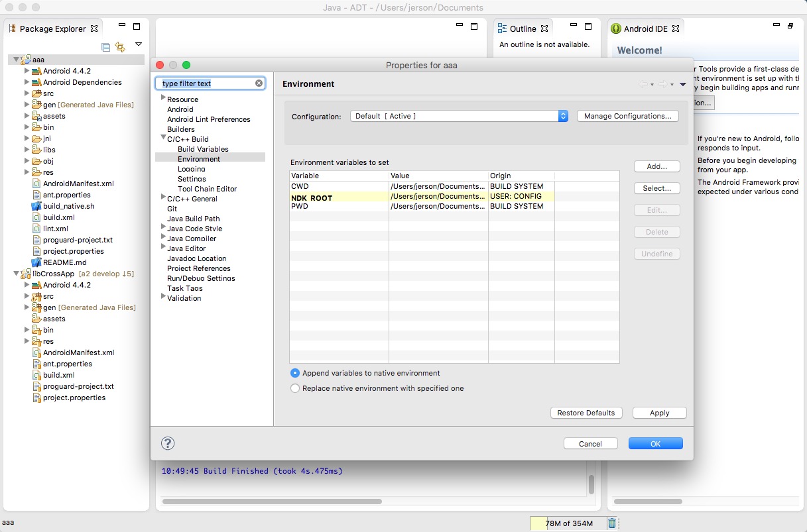Clear the filter text field
This screenshot has height=532, width=807.
[x=259, y=83]
